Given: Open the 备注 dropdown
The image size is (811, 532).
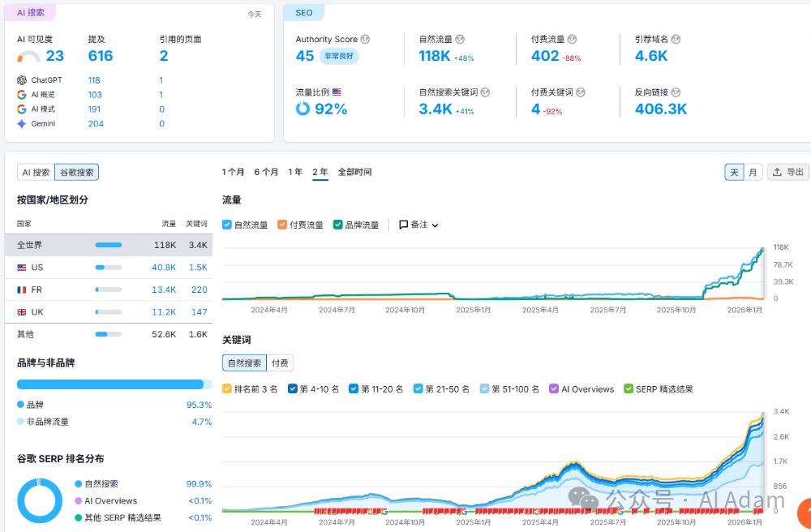Looking at the screenshot, I should pyautogui.click(x=434, y=225).
